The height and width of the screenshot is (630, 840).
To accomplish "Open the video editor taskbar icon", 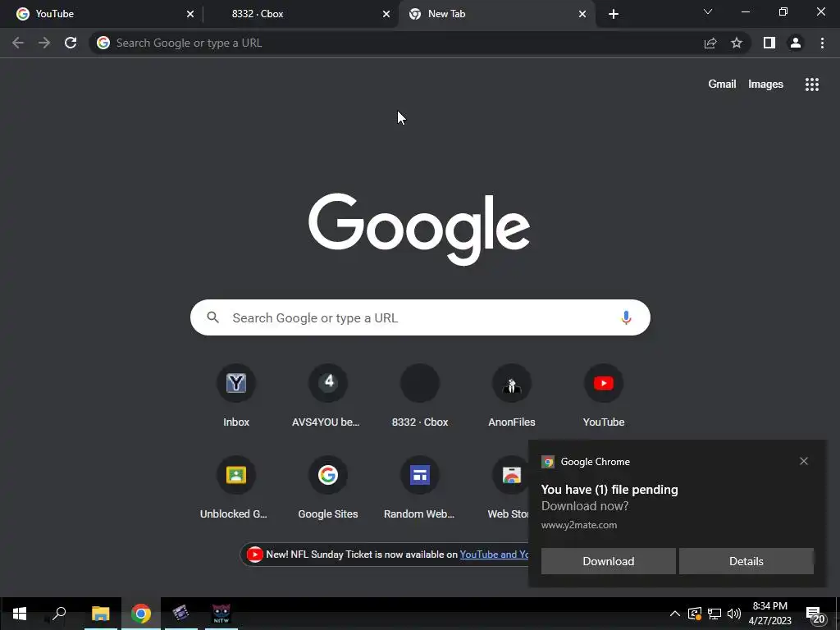I will [181, 614].
